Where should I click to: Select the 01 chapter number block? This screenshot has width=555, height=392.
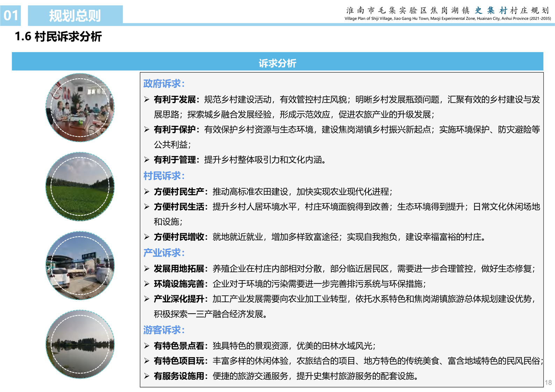pos(10,16)
